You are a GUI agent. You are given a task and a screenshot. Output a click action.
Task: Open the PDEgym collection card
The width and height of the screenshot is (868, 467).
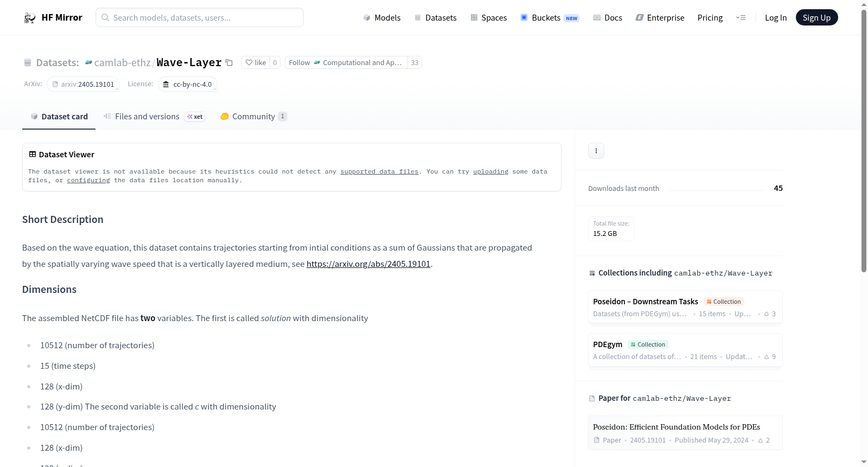coord(685,350)
